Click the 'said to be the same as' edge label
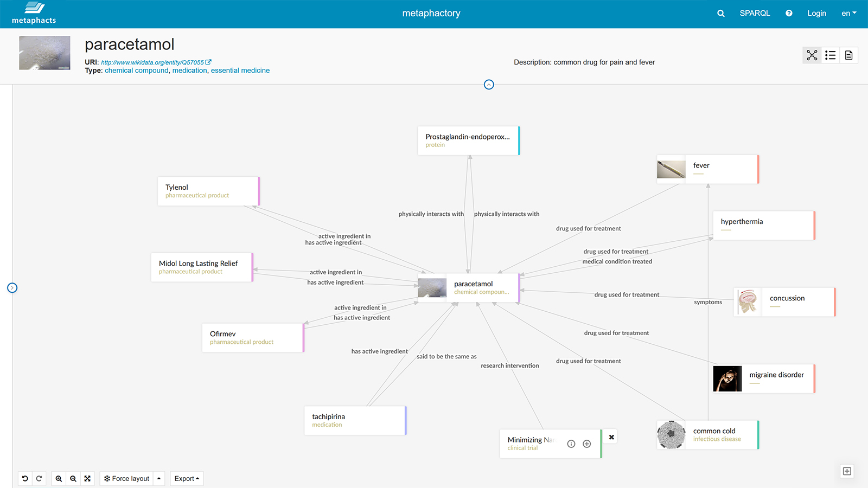This screenshot has width=868, height=488. pyautogui.click(x=446, y=357)
